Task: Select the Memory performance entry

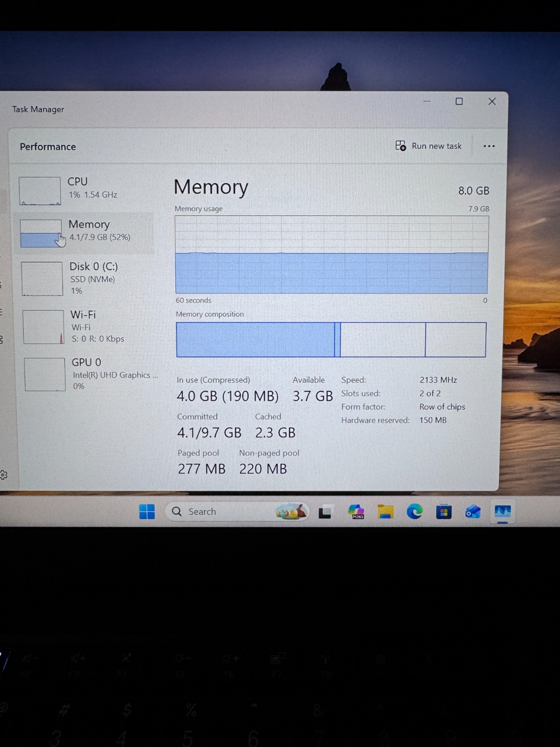Action: pos(84,232)
